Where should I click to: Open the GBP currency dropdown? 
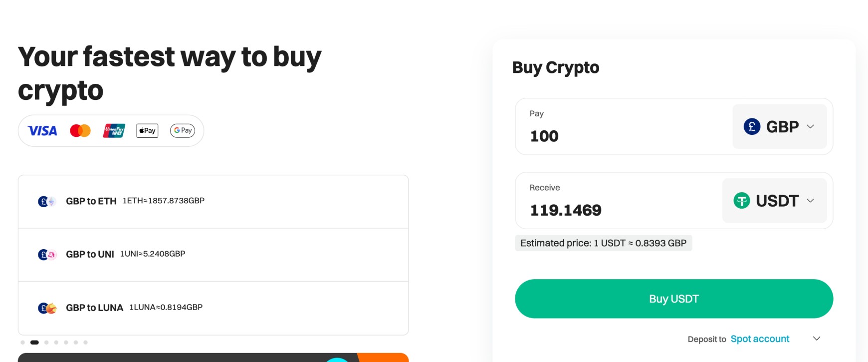[x=779, y=127]
